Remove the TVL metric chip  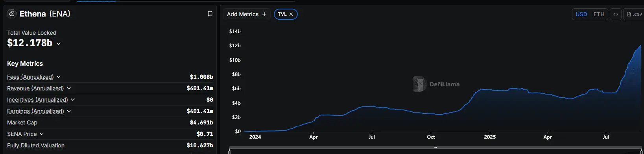(x=291, y=14)
